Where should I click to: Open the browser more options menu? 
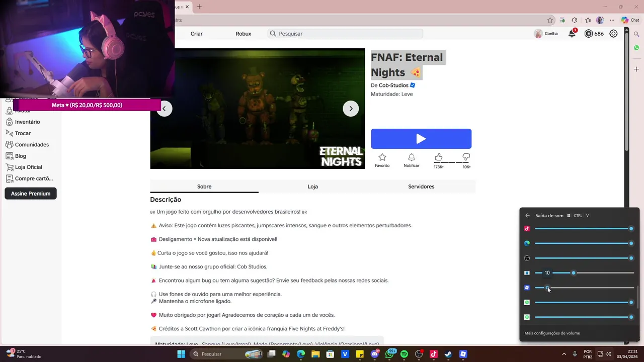point(612,20)
